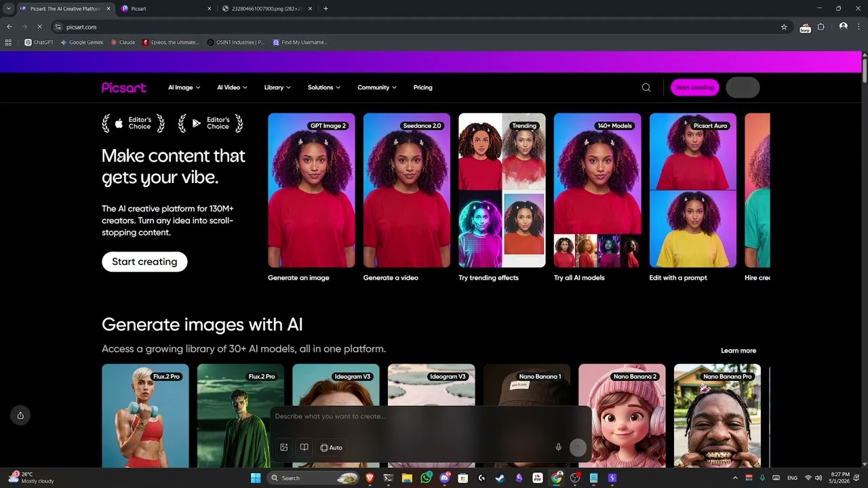Open the Terminal from the taskbar
This screenshot has width=868, height=488.
[388, 478]
